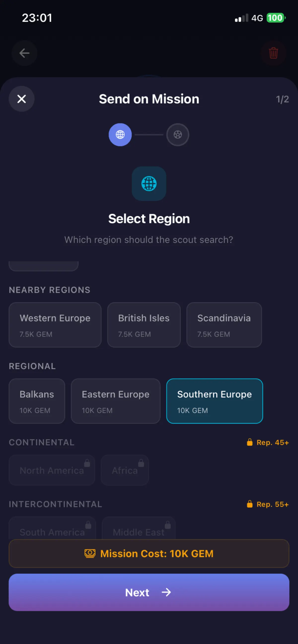Pick the Balkans 10K GEM option
Screen dimensions: 298x644
pos(37,401)
